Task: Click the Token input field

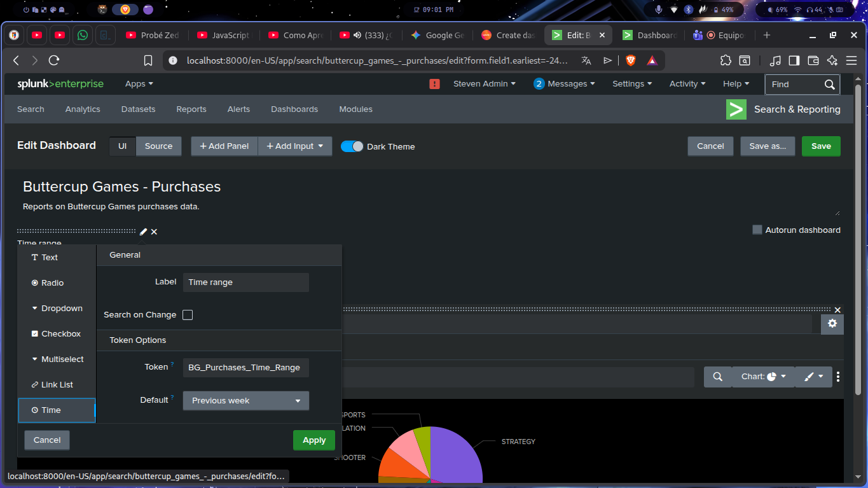Action: tap(245, 368)
